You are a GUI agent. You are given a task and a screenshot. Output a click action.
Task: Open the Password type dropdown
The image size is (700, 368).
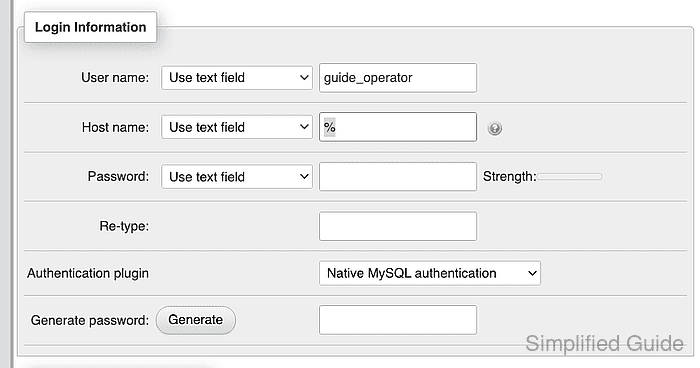[237, 177]
